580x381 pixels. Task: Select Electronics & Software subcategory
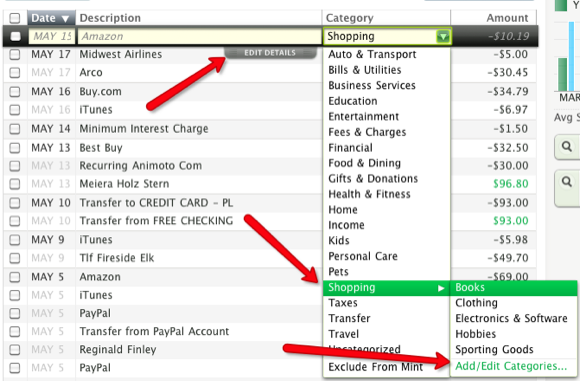(511, 318)
